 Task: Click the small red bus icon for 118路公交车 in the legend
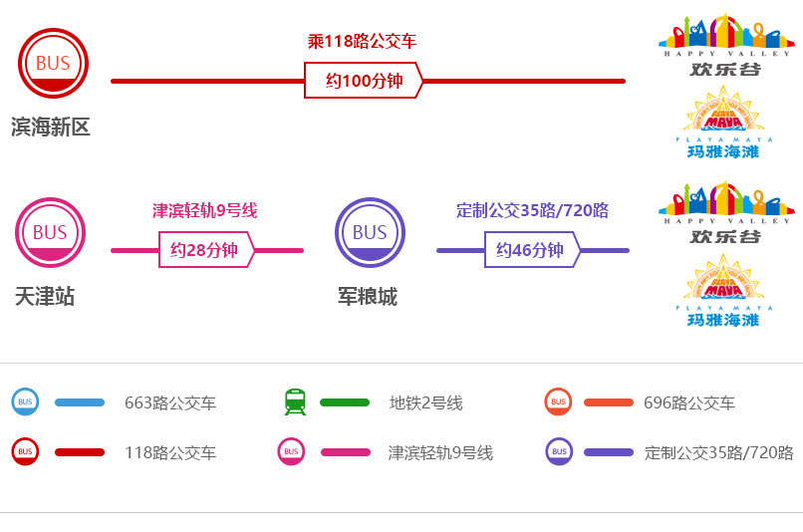click(x=25, y=451)
